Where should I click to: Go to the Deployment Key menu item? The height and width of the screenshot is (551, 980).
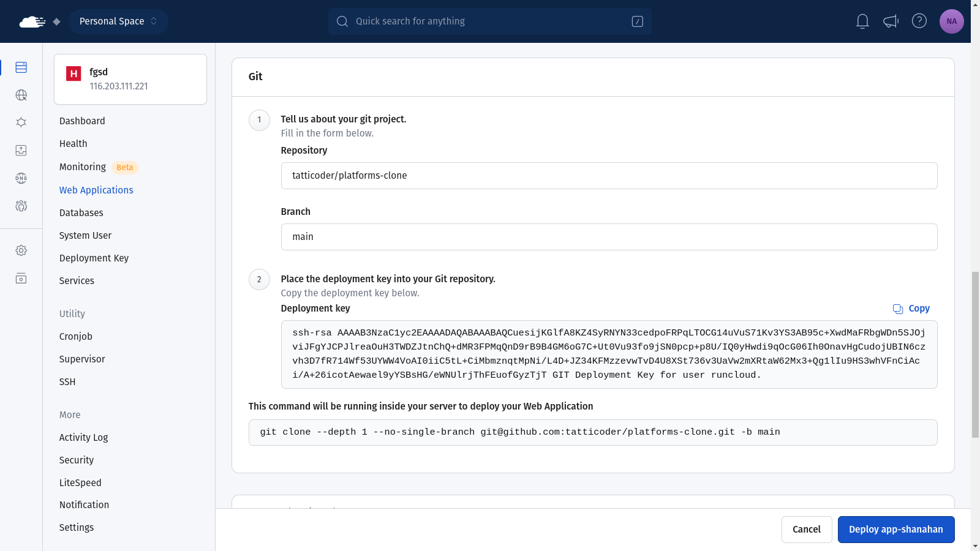(x=94, y=258)
